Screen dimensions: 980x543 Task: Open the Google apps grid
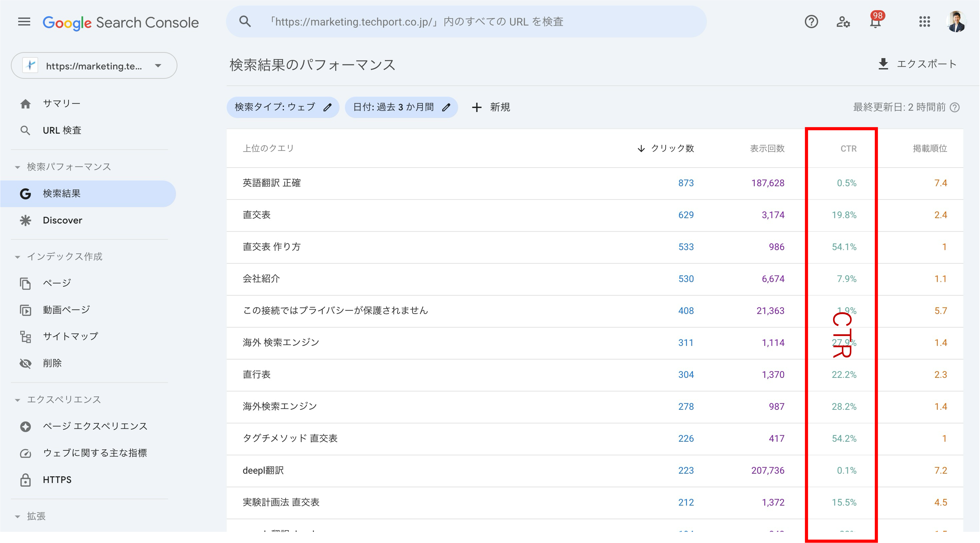pyautogui.click(x=924, y=22)
